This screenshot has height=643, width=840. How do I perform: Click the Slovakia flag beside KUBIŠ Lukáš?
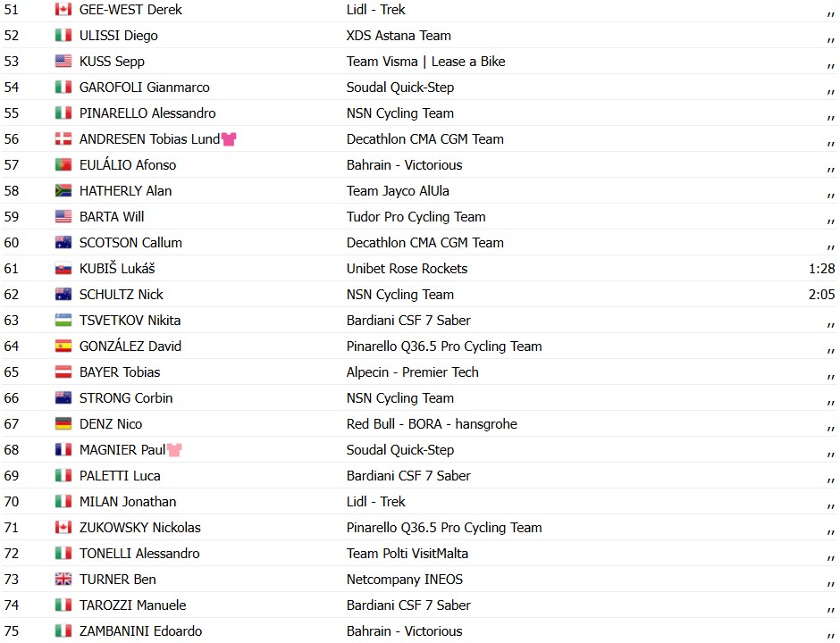tap(63, 269)
